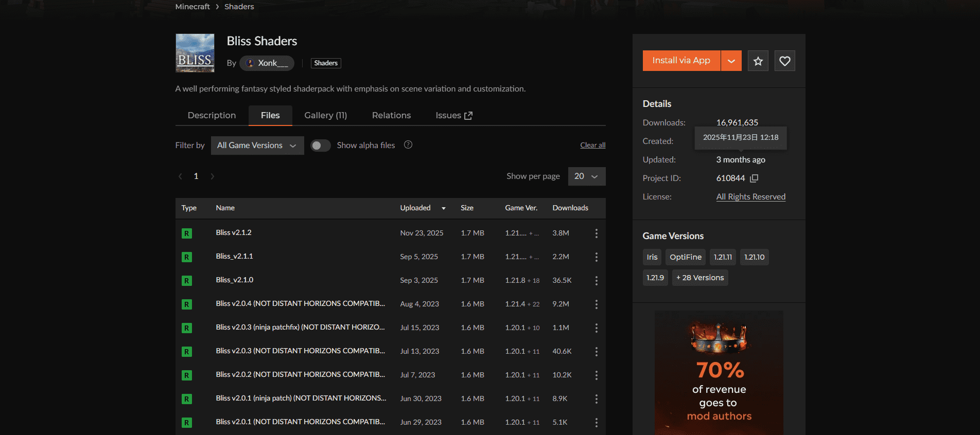Copy the Project ID with copy icon
Viewport: 980px width, 435px height.
point(754,178)
